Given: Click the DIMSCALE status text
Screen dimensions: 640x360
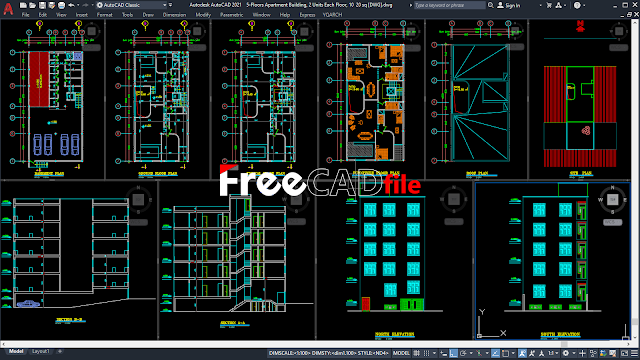Looking at the screenshot, I should (329, 353).
